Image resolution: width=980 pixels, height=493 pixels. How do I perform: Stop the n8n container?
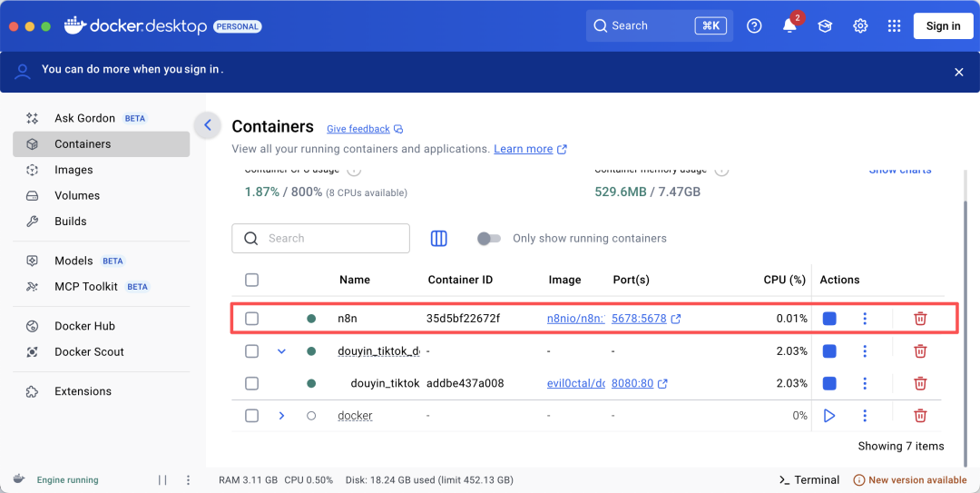tap(829, 319)
